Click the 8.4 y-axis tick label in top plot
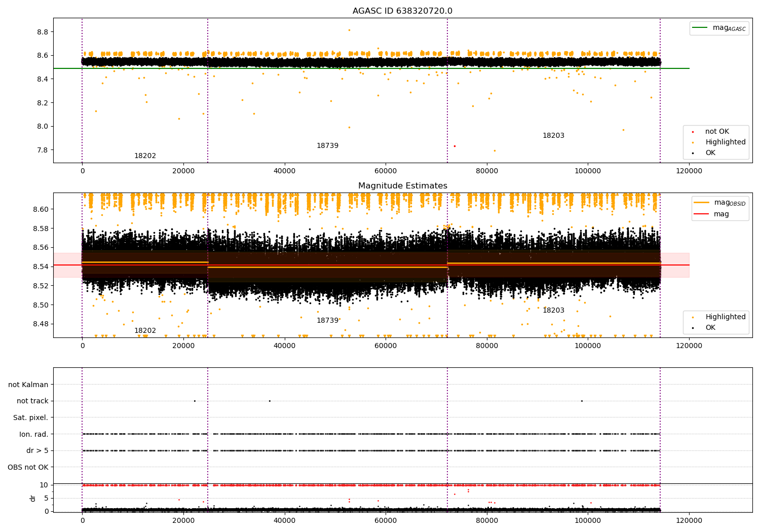The width and height of the screenshot is (760, 532). (43, 79)
